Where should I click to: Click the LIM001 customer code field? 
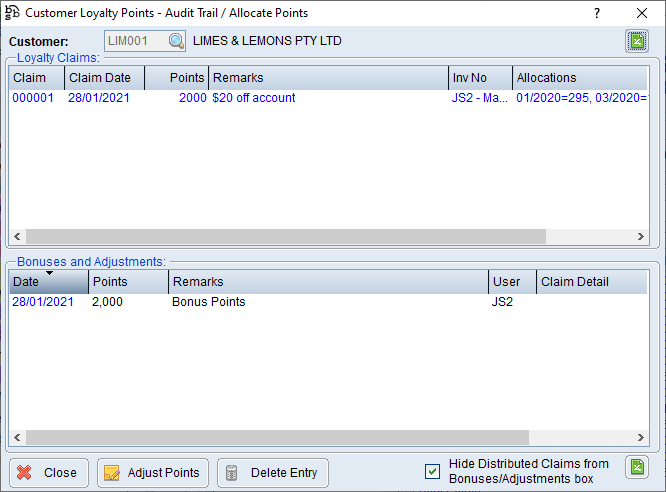point(135,41)
